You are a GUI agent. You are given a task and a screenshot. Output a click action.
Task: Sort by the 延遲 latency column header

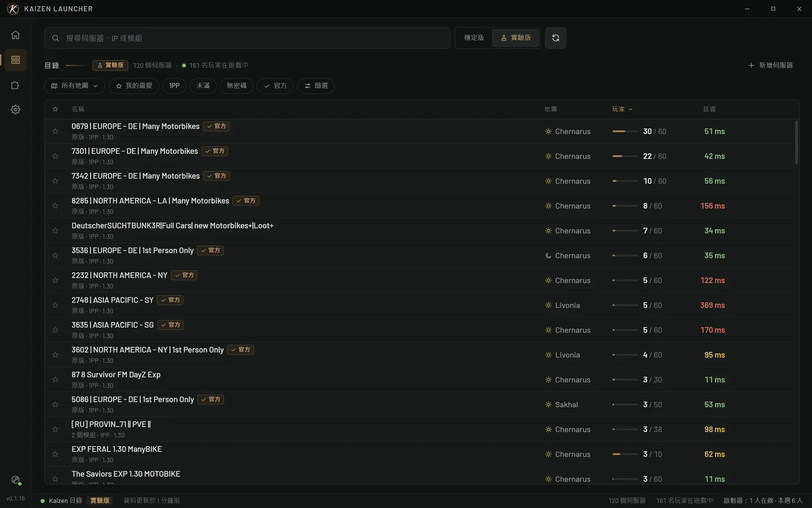coord(709,110)
